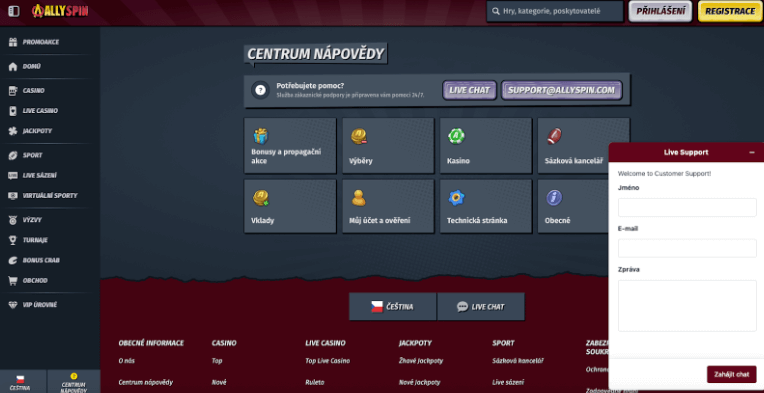Viewport: 764px width, 393px height.
Task: Open the Čeština language selector in footer
Action: 393,307
